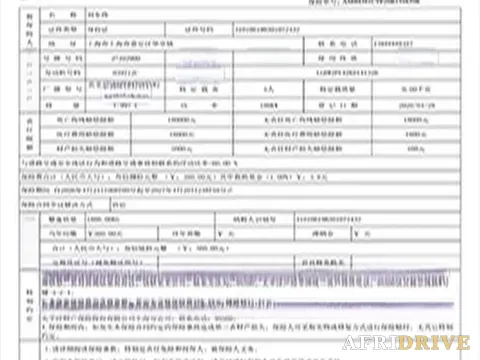Click the long purple strikethrough line
Viewport: 480px width, 360px height.
click(363, 304)
